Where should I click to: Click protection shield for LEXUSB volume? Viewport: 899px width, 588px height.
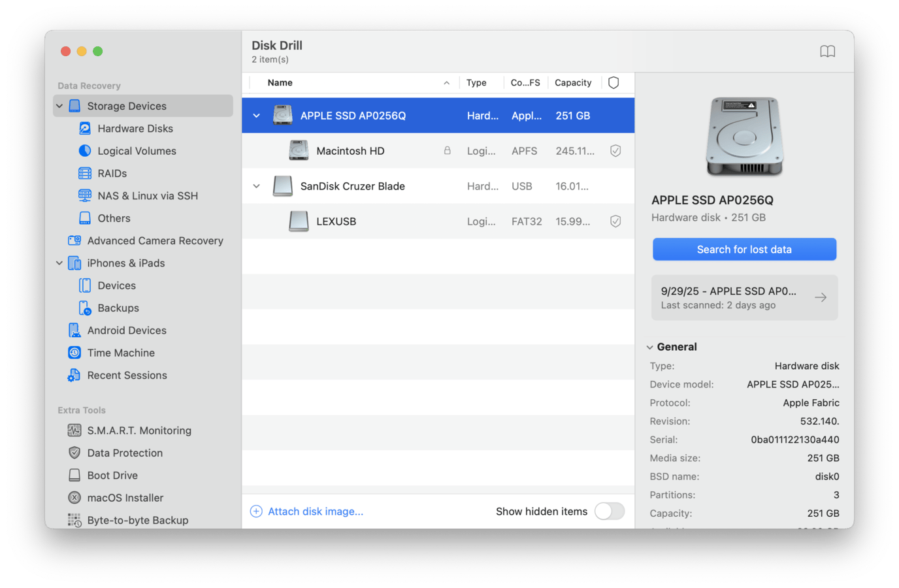click(x=615, y=221)
